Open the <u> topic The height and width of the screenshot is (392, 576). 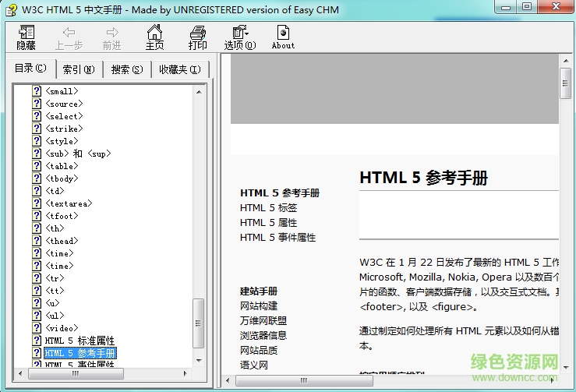[52, 303]
